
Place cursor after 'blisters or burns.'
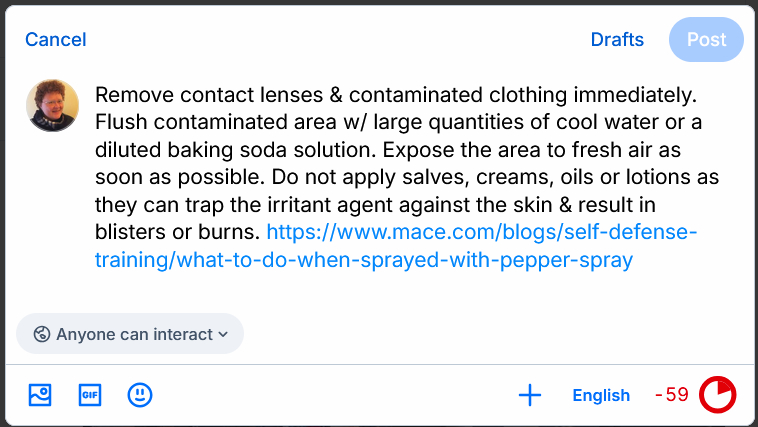tap(261, 233)
